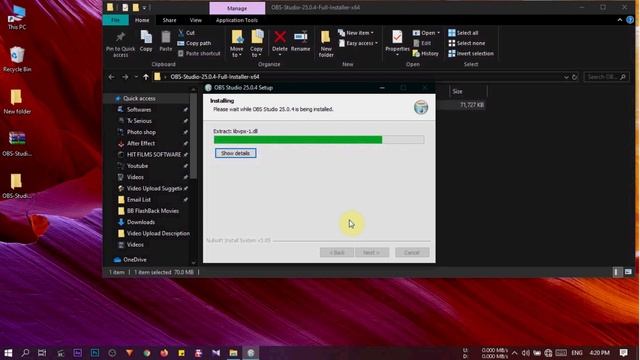Screen dimensions: 640x360
Task: Switch to the Share tab
Action: [x=169, y=20]
